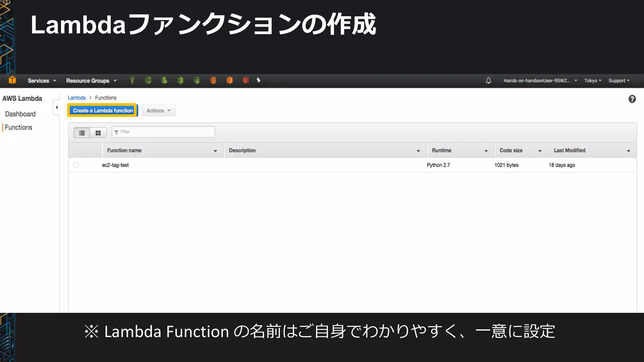Open the Runtime column dropdown arrow
Viewport: 644px width, 362px height.
[x=486, y=151]
